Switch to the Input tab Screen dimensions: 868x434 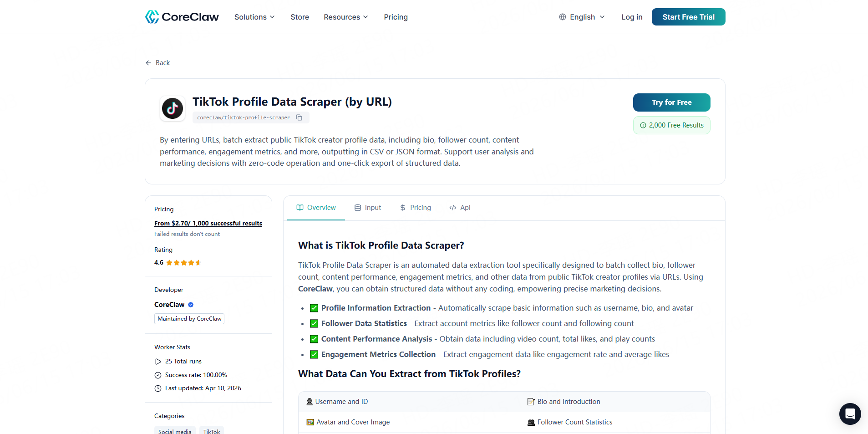pos(368,208)
